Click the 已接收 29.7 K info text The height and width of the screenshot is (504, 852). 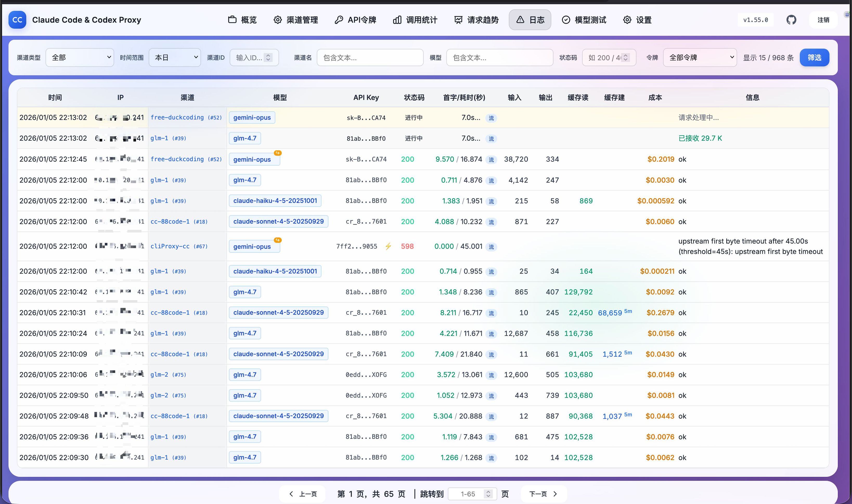pos(700,138)
